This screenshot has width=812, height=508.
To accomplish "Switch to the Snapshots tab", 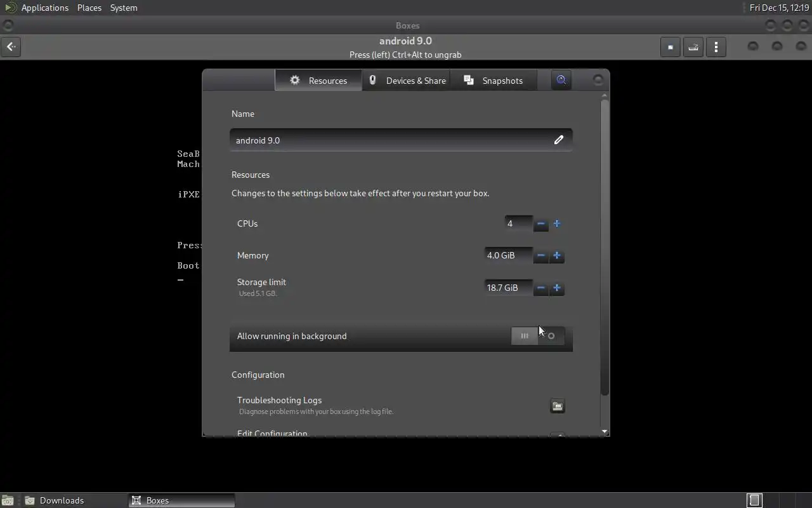I will click(494, 80).
